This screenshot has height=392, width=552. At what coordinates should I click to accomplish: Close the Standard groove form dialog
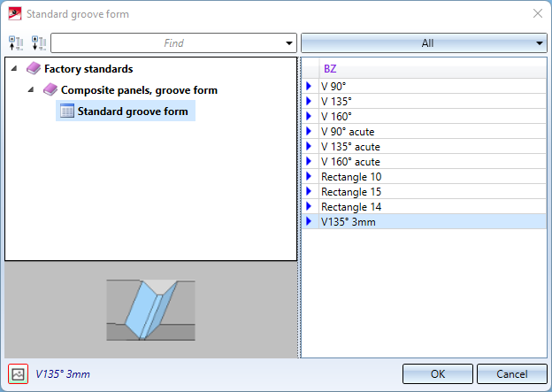coord(538,13)
